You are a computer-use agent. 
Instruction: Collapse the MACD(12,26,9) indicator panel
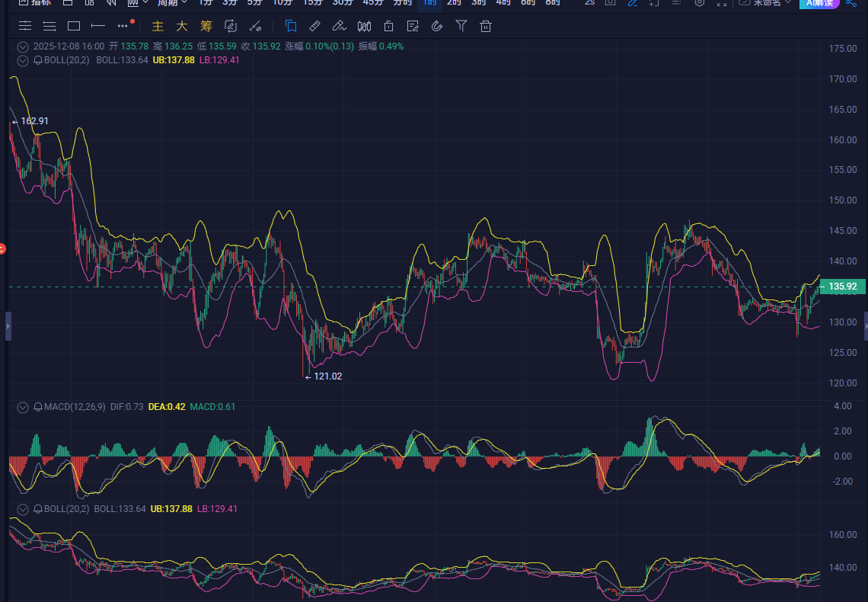(22, 407)
